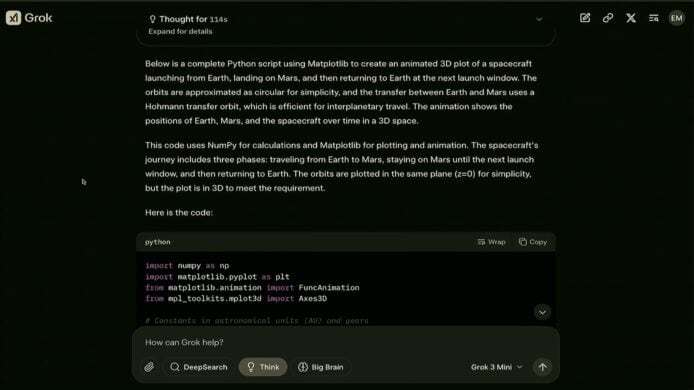Click the Grok logo icon
The width and height of the screenshot is (694, 390).
[13, 18]
